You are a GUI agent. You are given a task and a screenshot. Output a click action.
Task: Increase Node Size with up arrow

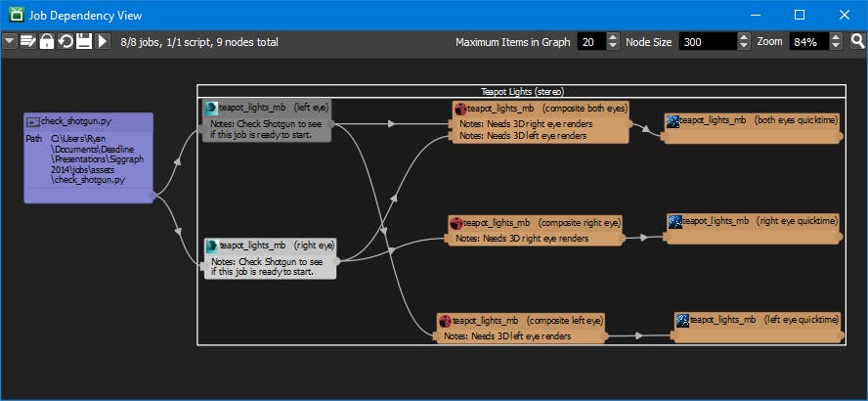click(744, 37)
